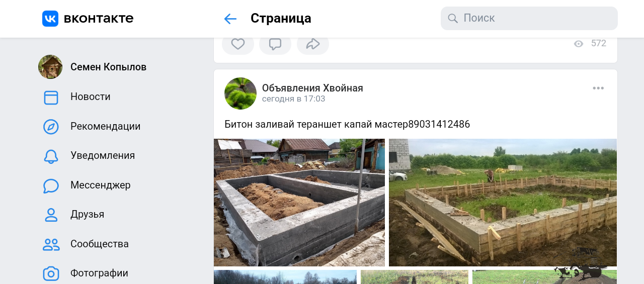Click the Поиск search field

point(529,18)
